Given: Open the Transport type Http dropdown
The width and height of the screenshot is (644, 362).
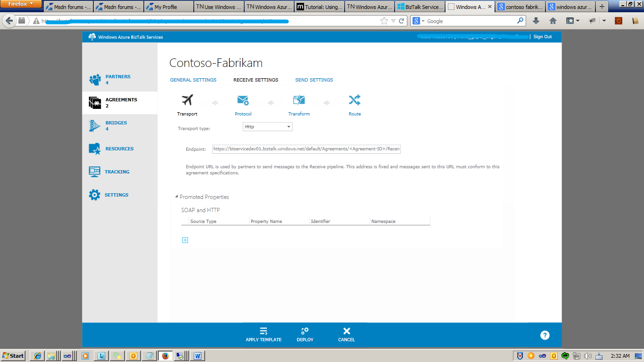Looking at the screenshot, I should (x=267, y=127).
